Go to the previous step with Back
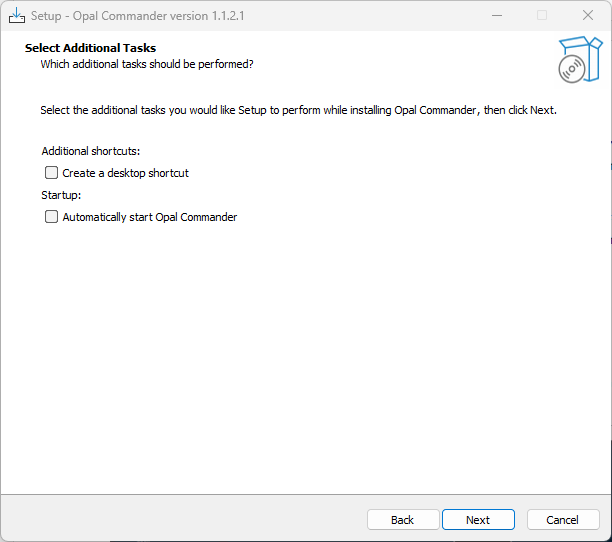612x542 pixels. point(403,520)
